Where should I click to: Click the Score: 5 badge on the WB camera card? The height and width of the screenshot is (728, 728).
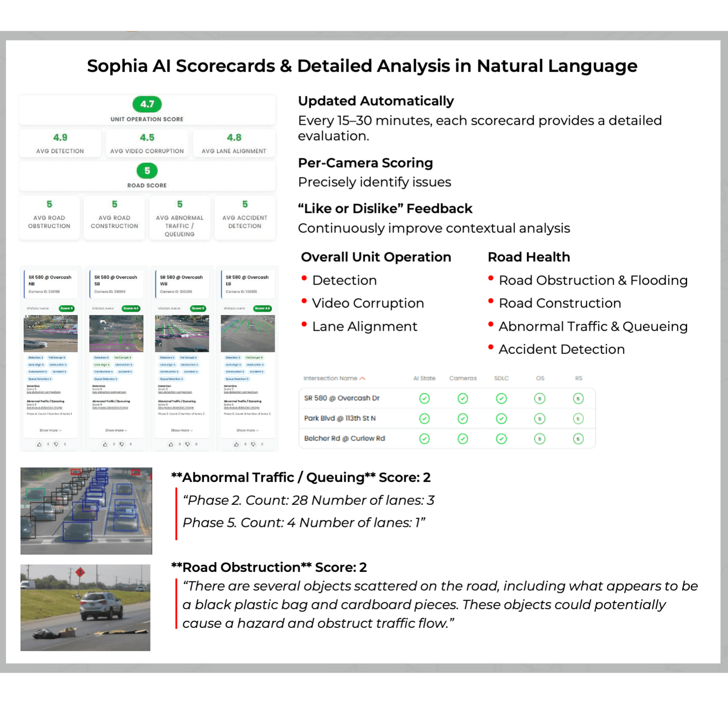[198, 309]
